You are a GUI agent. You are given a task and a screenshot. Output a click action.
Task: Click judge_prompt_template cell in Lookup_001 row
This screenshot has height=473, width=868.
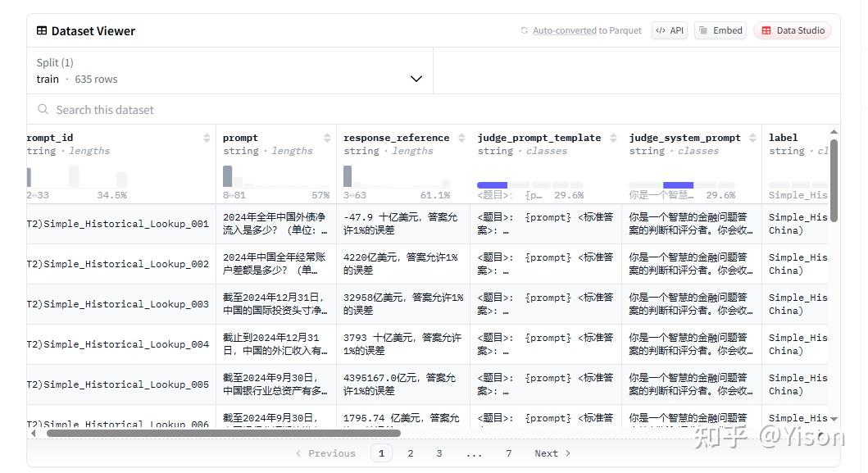[x=546, y=224]
